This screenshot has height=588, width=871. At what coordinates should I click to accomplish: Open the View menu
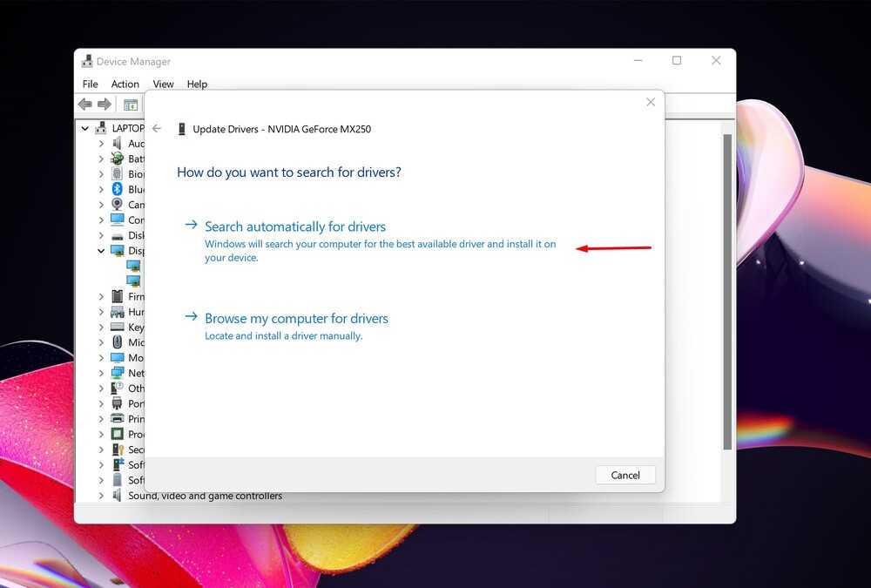pyautogui.click(x=163, y=84)
